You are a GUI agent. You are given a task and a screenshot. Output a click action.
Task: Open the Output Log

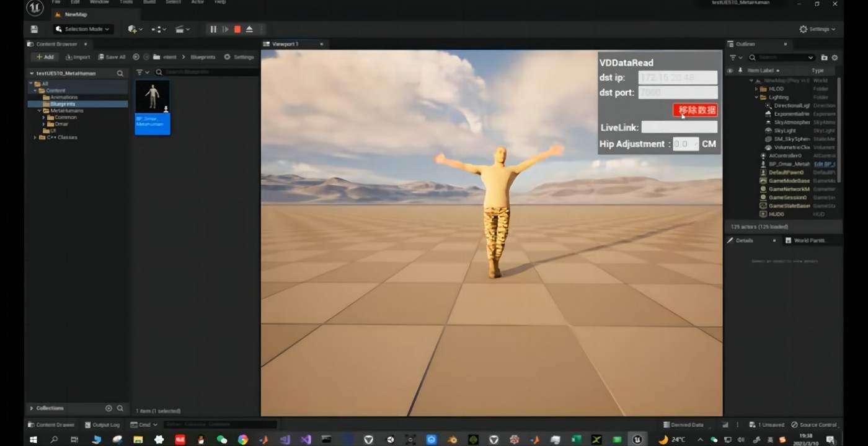click(102, 425)
